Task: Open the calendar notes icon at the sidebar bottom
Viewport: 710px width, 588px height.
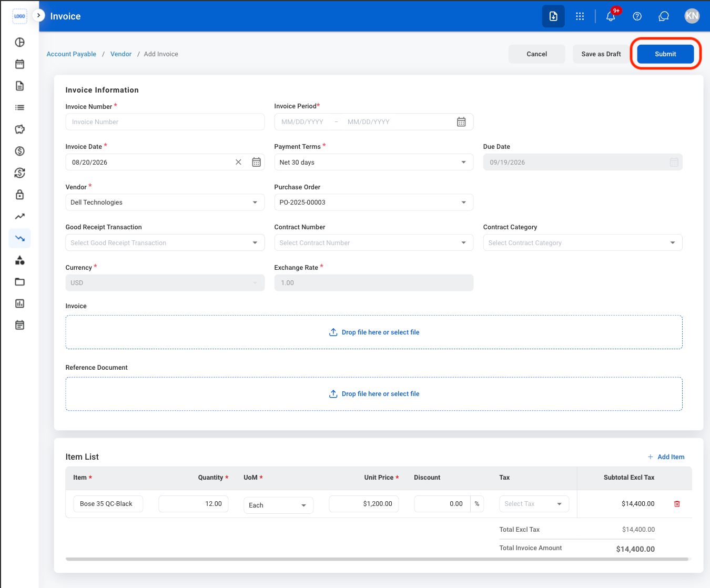Action: point(19,325)
